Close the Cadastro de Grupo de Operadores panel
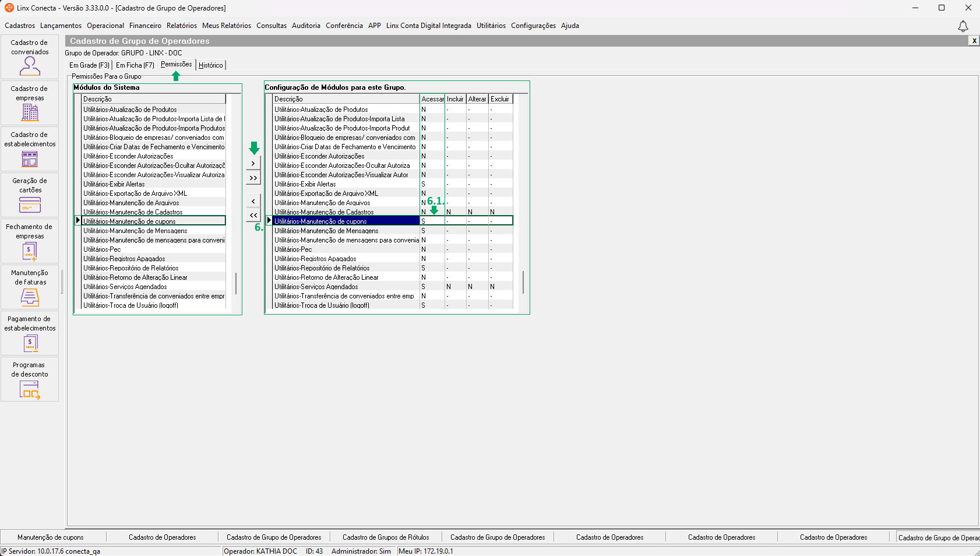Image resolution: width=980 pixels, height=556 pixels. (974, 41)
